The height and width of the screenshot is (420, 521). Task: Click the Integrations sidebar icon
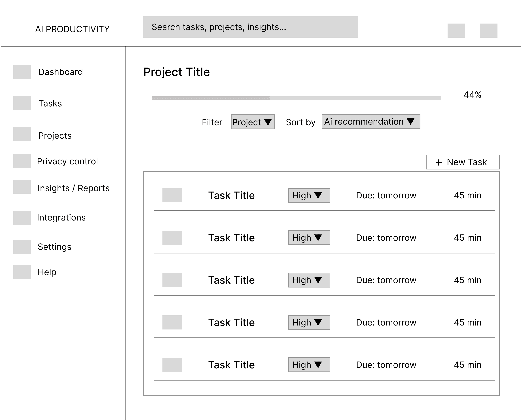22,218
